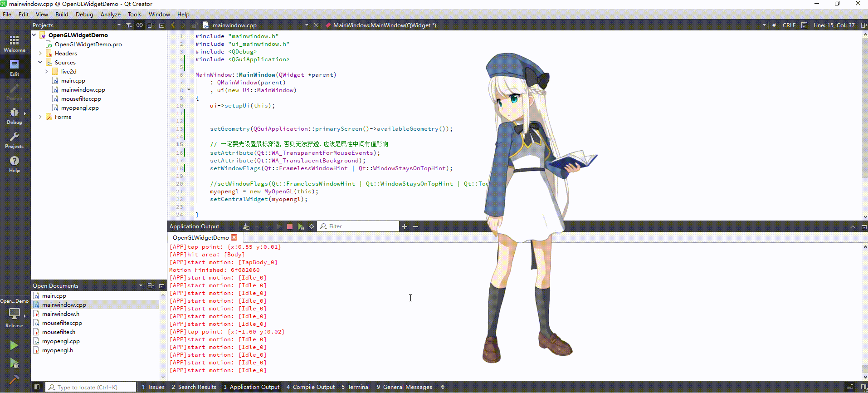The image size is (868, 393).
Task: Open the Analyze menu
Action: pyautogui.click(x=111, y=14)
